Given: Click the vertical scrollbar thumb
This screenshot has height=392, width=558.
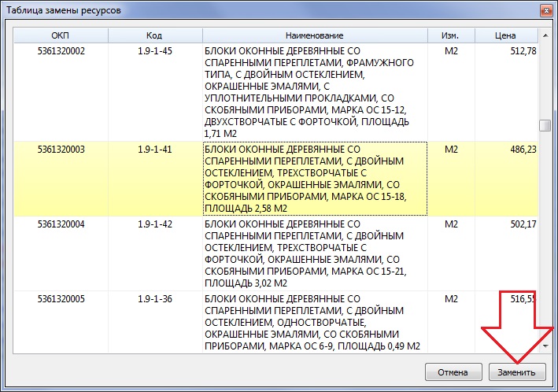Looking at the screenshot, I should [x=545, y=125].
